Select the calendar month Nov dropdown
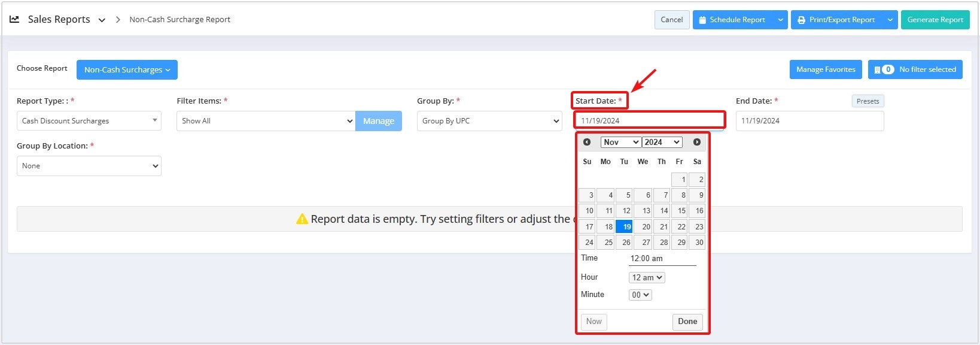The height and width of the screenshot is (345, 980). (620, 142)
